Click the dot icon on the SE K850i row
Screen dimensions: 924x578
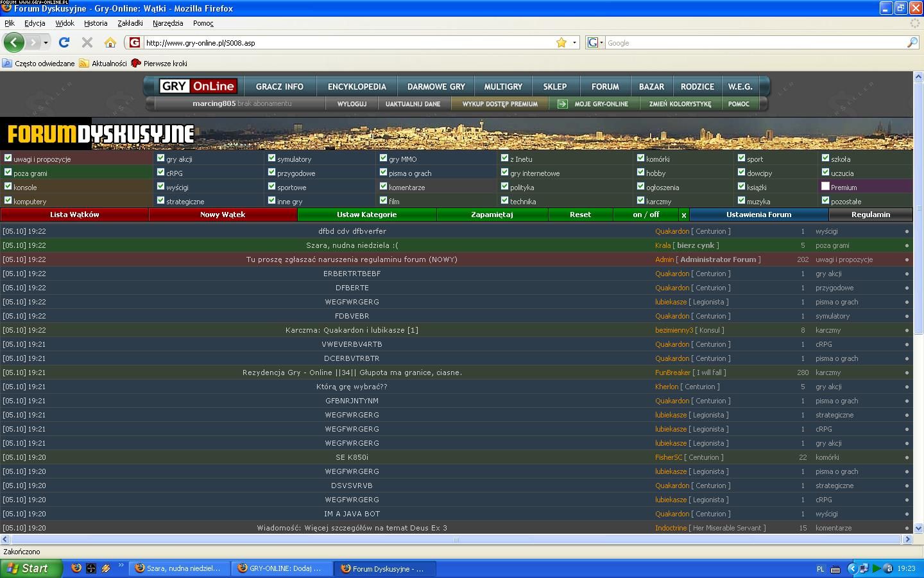pyautogui.click(x=907, y=457)
